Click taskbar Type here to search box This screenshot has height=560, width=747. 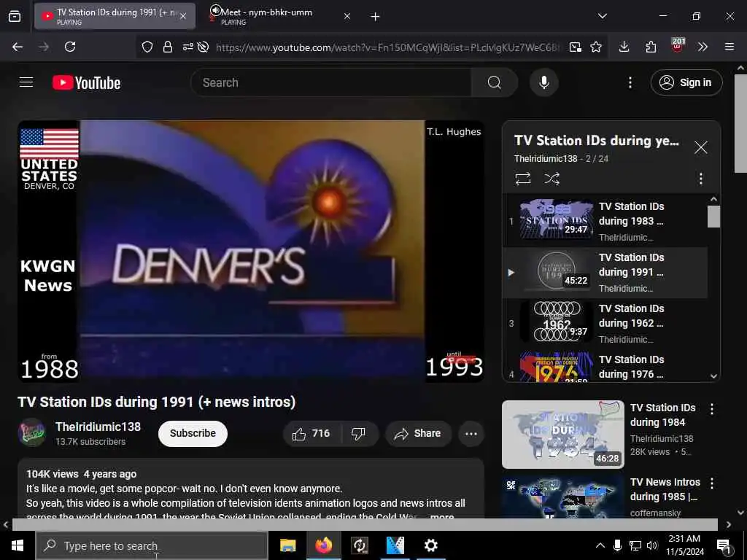click(152, 545)
